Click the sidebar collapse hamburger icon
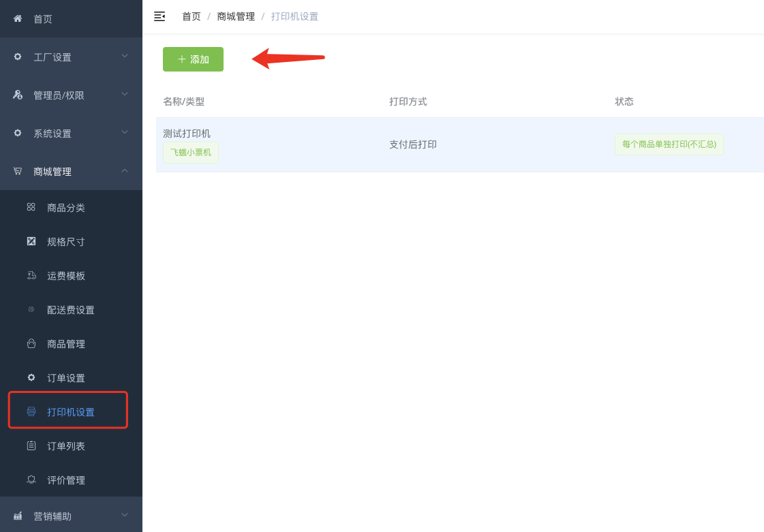The image size is (764, 532). pos(159,16)
